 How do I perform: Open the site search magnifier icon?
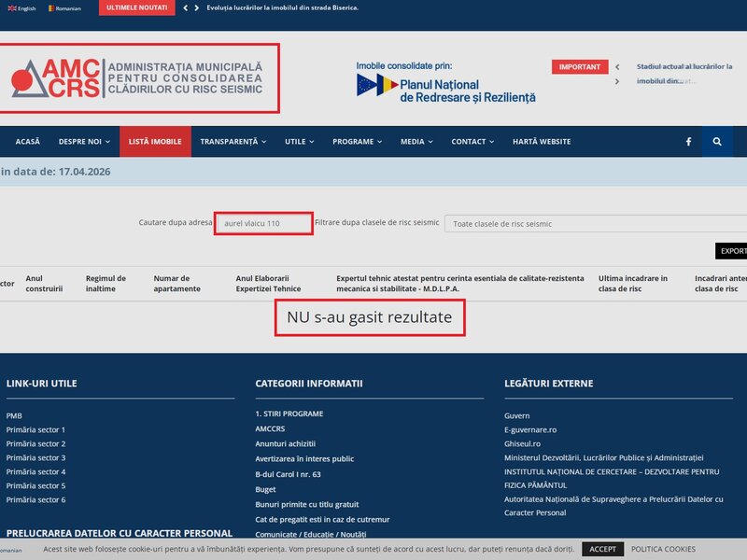717,142
